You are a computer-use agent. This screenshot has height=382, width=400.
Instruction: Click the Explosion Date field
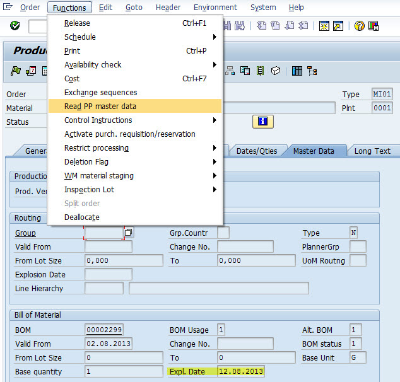click(108, 275)
